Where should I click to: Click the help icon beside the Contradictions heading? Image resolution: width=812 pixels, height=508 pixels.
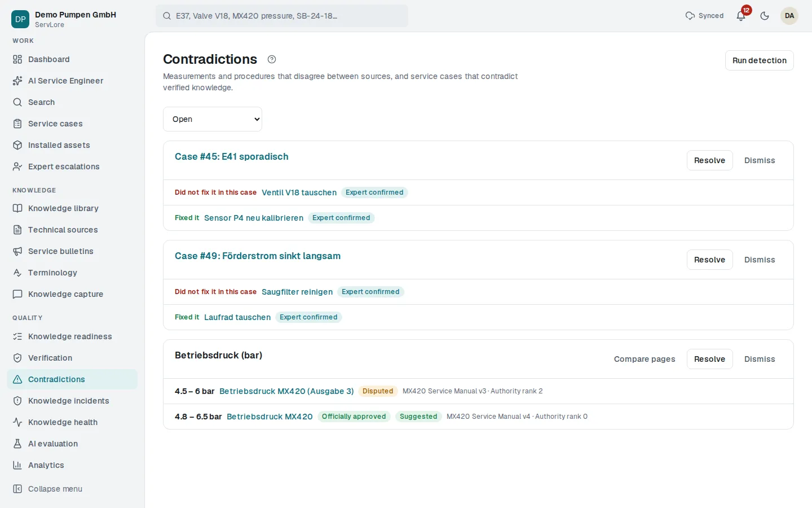pos(272,59)
